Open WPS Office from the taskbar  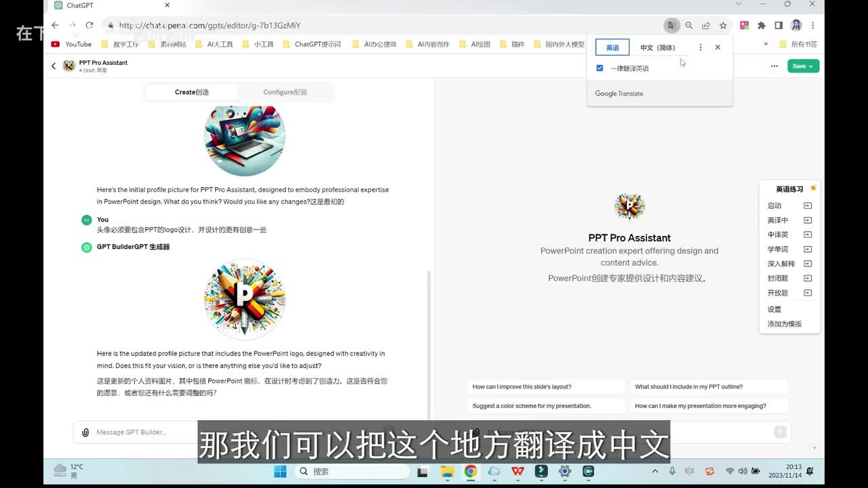click(x=517, y=471)
